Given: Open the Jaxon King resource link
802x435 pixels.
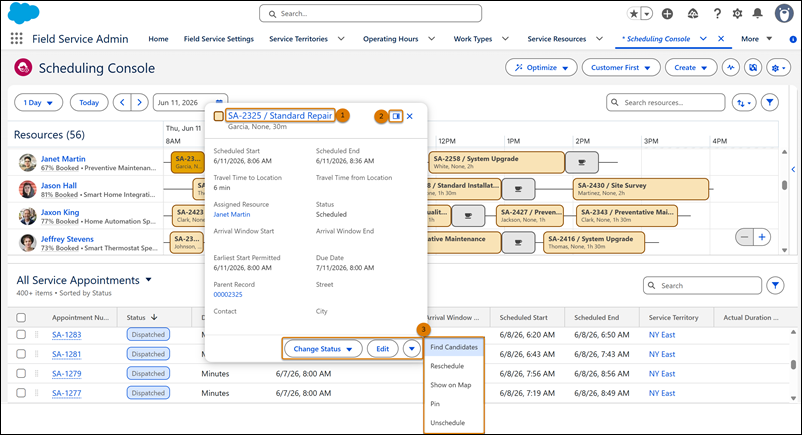Looking at the screenshot, I should (60, 212).
